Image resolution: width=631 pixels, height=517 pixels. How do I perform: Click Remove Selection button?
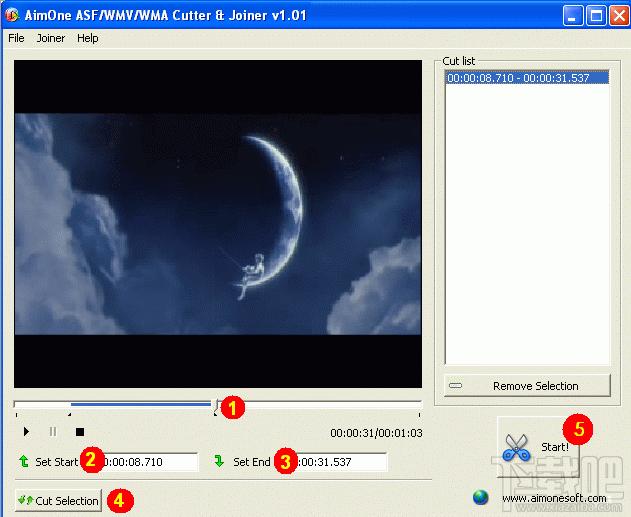point(527,386)
